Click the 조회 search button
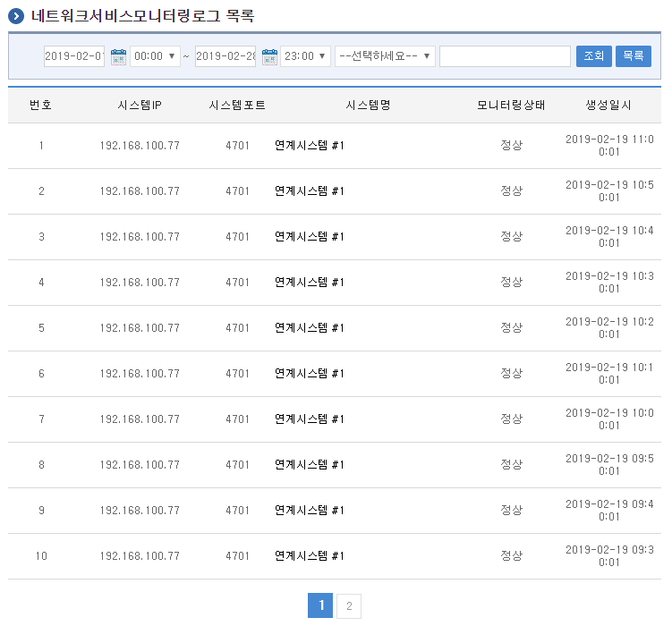Viewport: 672px width, 626px height. pyautogui.click(x=593, y=56)
